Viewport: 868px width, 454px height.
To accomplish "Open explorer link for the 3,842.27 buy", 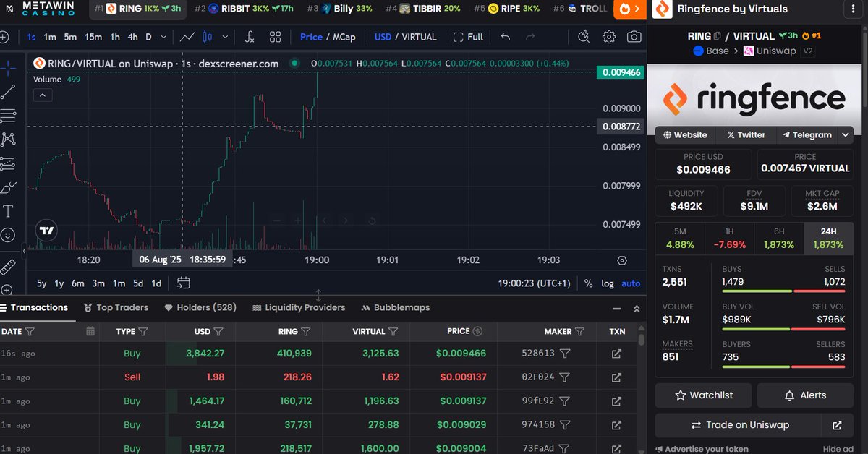I will [x=616, y=354].
